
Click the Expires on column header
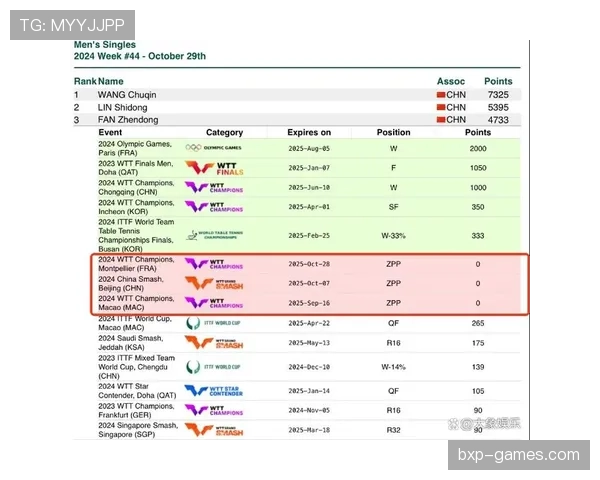309,132
